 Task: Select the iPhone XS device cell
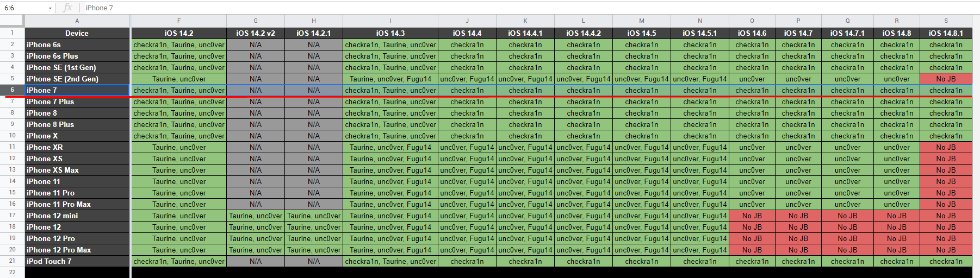pyautogui.click(x=77, y=159)
